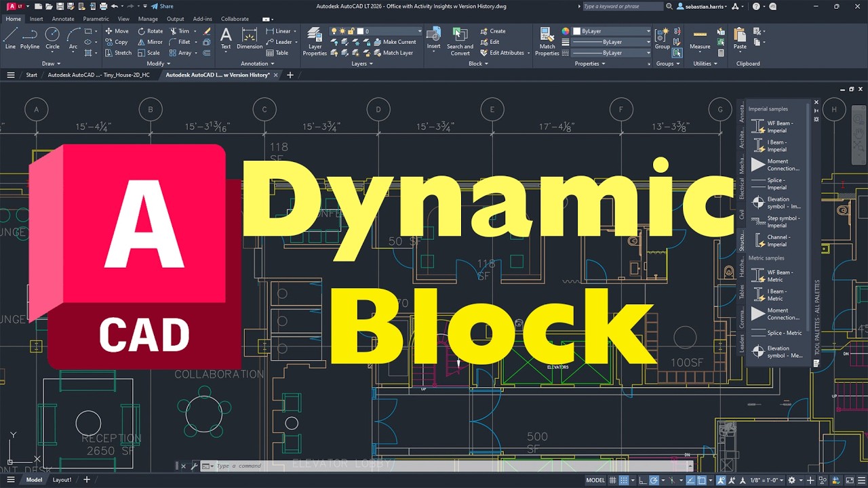
Task: Open Layer Properties manager
Action: pyautogui.click(x=315, y=41)
